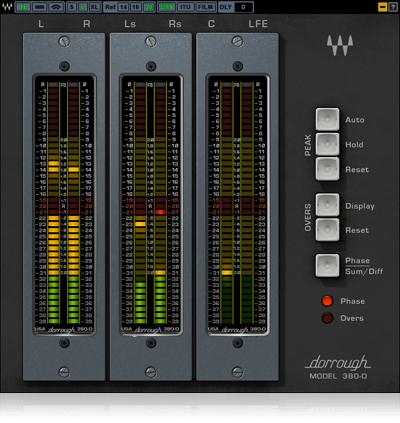Viewport: 400px width, 423px height.
Task: Select the vertical meter view icon
Action: click(x=23, y=7)
